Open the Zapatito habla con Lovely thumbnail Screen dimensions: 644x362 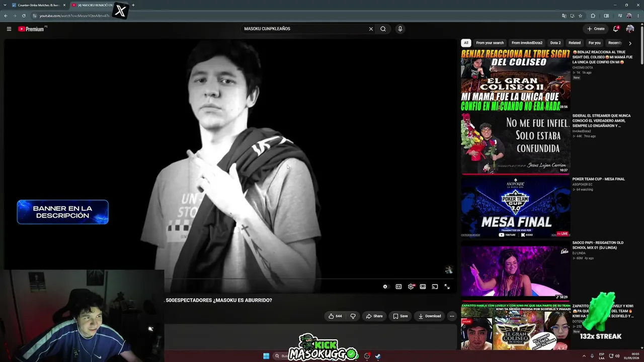(x=516, y=326)
